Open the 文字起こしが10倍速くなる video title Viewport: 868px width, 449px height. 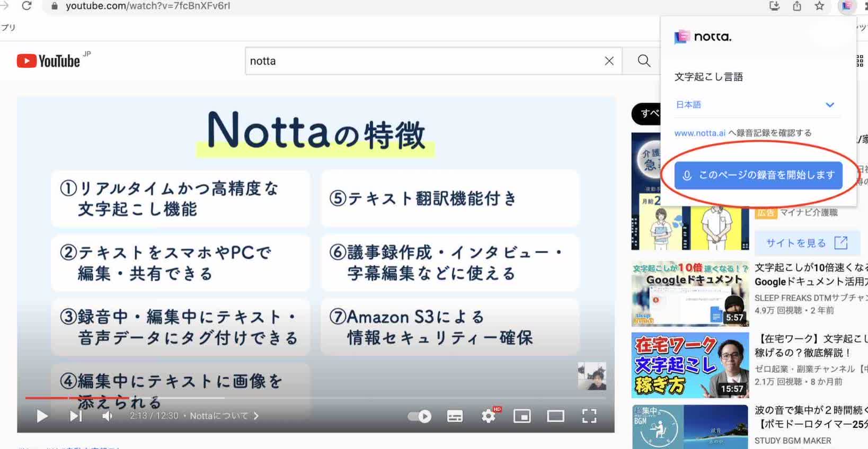[811, 275]
